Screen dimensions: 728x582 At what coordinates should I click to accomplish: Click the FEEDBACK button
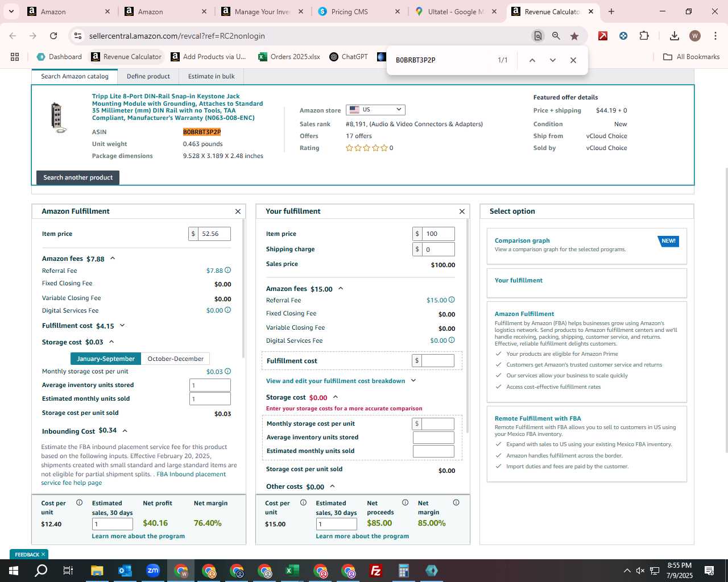click(30, 554)
